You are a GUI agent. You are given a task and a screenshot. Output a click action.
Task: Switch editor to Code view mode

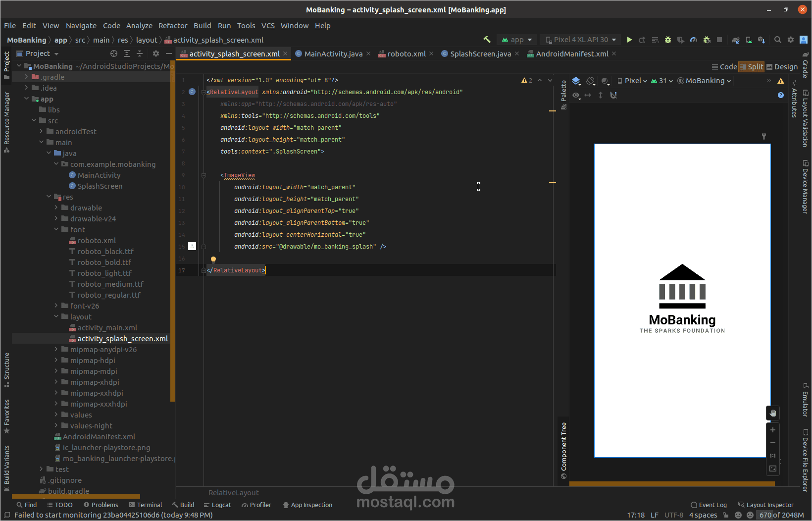(x=724, y=67)
